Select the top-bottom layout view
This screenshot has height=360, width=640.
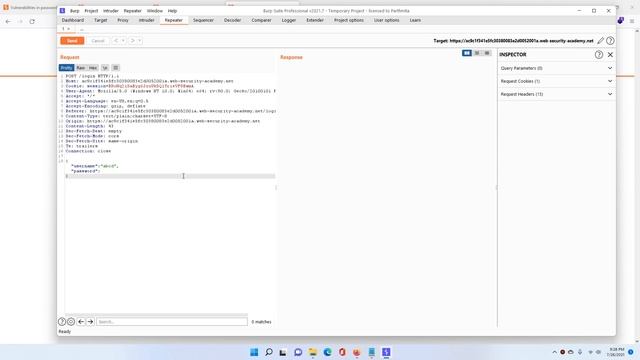(477, 53)
